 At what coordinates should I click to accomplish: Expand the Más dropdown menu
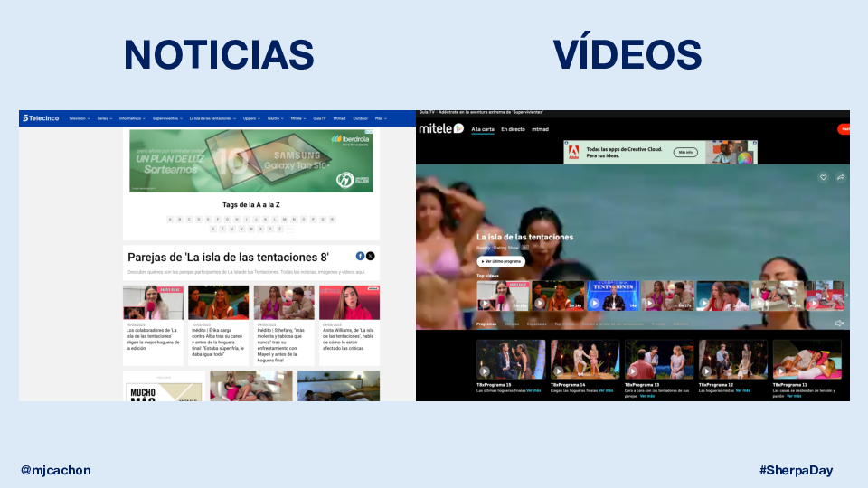pyautogui.click(x=381, y=118)
